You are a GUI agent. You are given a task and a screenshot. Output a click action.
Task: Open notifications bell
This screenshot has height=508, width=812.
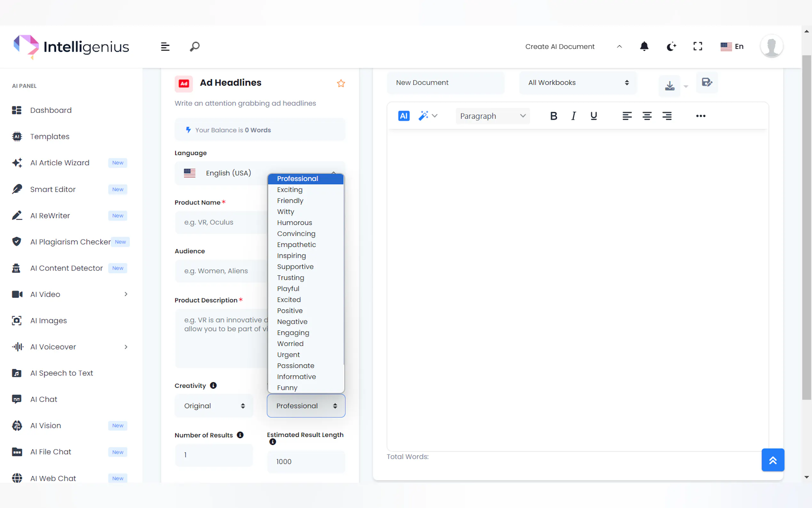(x=644, y=46)
